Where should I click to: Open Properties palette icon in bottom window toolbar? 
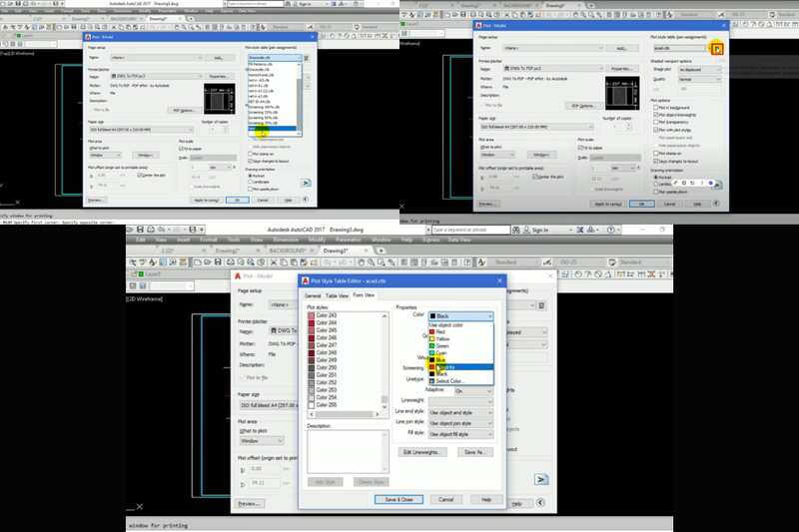tap(404, 263)
